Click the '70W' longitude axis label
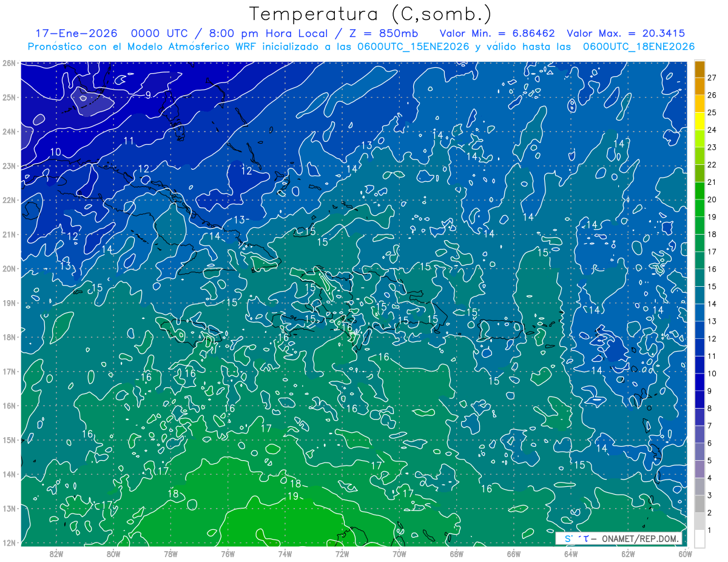This screenshot has width=728, height=562. pyautogui.click(x=399, y=554)
